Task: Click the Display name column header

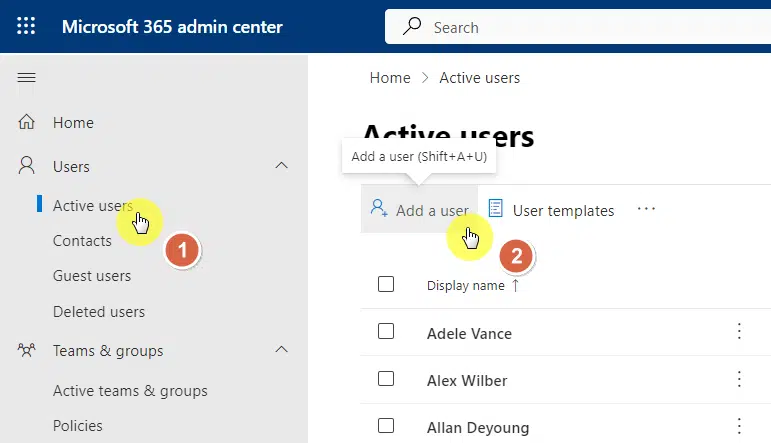Action: click(466, 286)
